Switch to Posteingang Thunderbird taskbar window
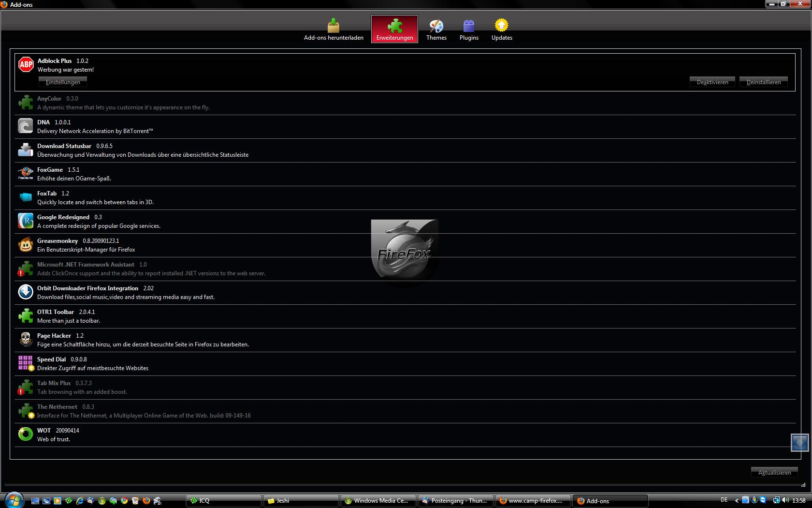The height and width of the screenshot is (508, 812). [x=456, y=501]
